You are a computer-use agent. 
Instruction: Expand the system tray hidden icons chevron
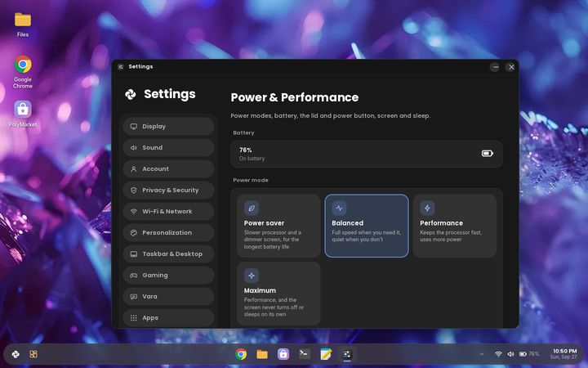coord(482,354)
